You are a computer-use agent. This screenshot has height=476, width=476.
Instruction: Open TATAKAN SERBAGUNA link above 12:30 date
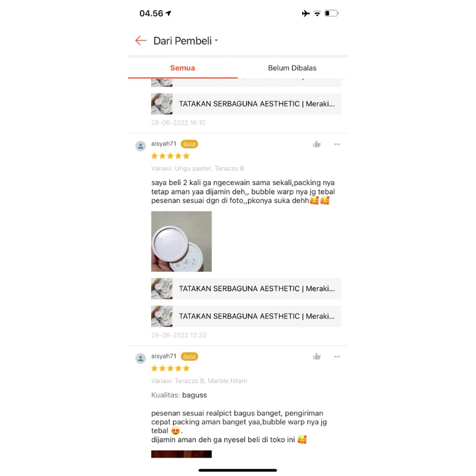[246, 317]
